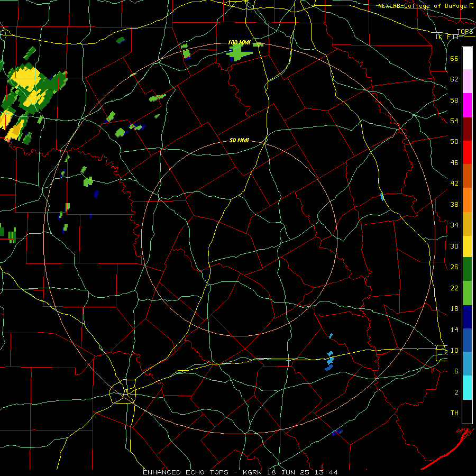Click the large yellow echo cluster northwest
476x476 pixels.
tap(26, 78)
